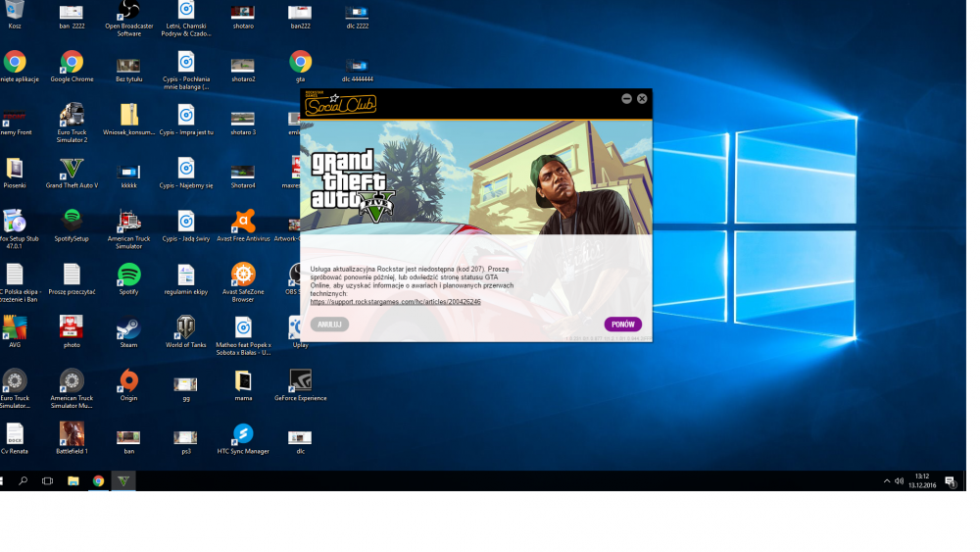Open the Action Center notifications icon
This screenshot has width=980, height=552.
pos(951,480)
